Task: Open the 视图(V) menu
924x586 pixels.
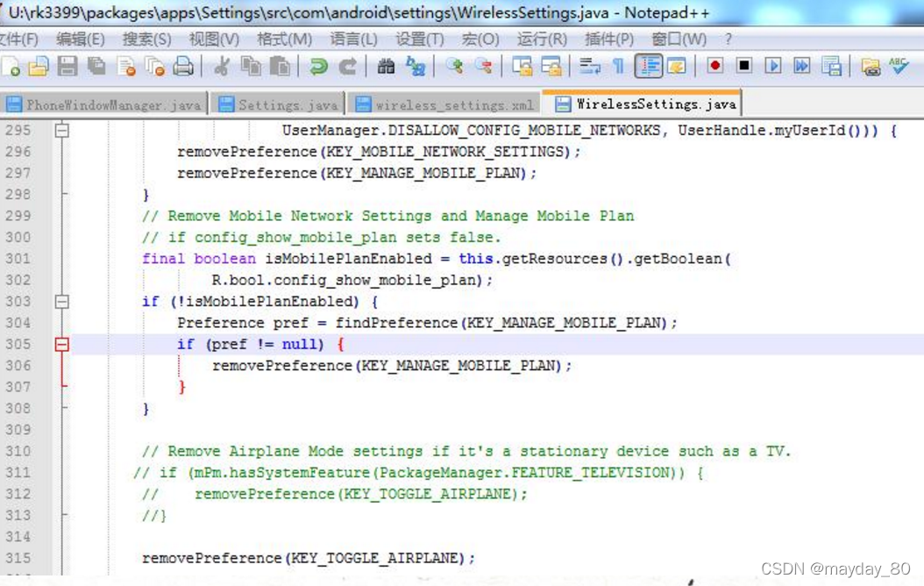Action: [214, 39]
